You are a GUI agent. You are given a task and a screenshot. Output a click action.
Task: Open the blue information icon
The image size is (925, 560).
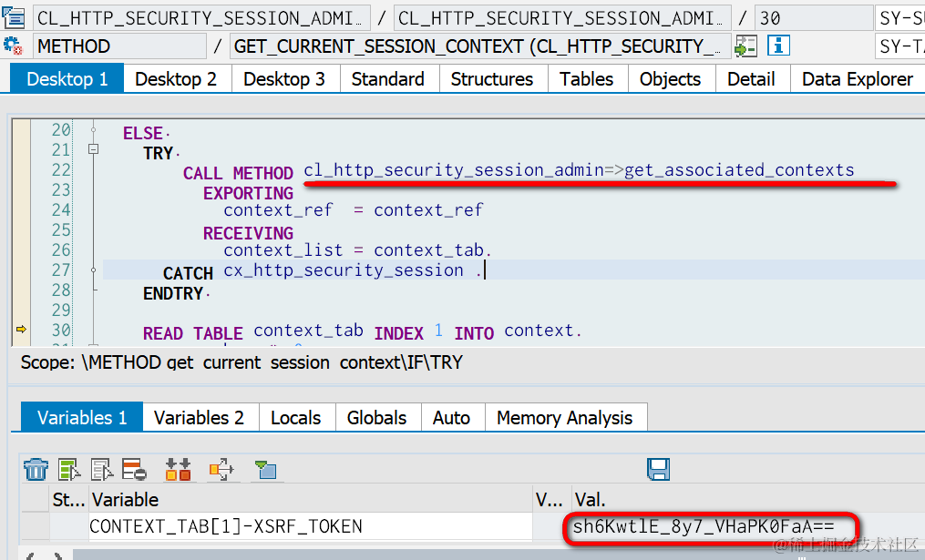coord(778,46)
